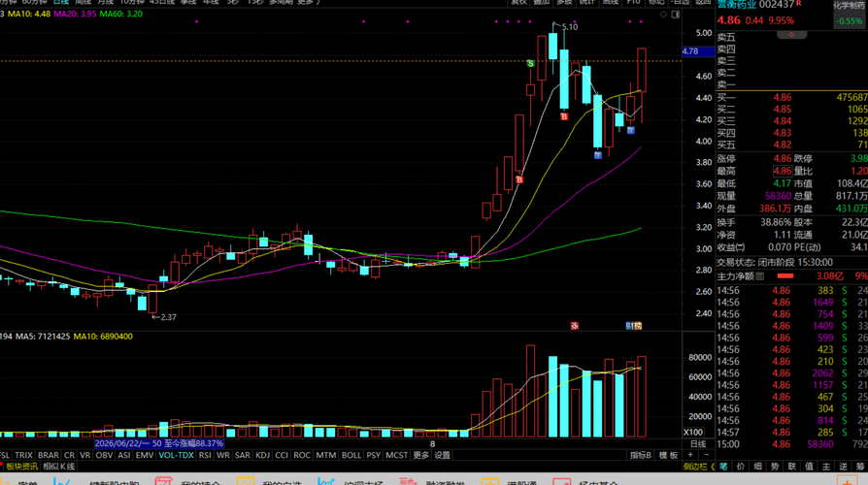Open the 化学制药 sector box
Image resolution: width=868 pixels, height=485 pixels.
click(850, 14)
